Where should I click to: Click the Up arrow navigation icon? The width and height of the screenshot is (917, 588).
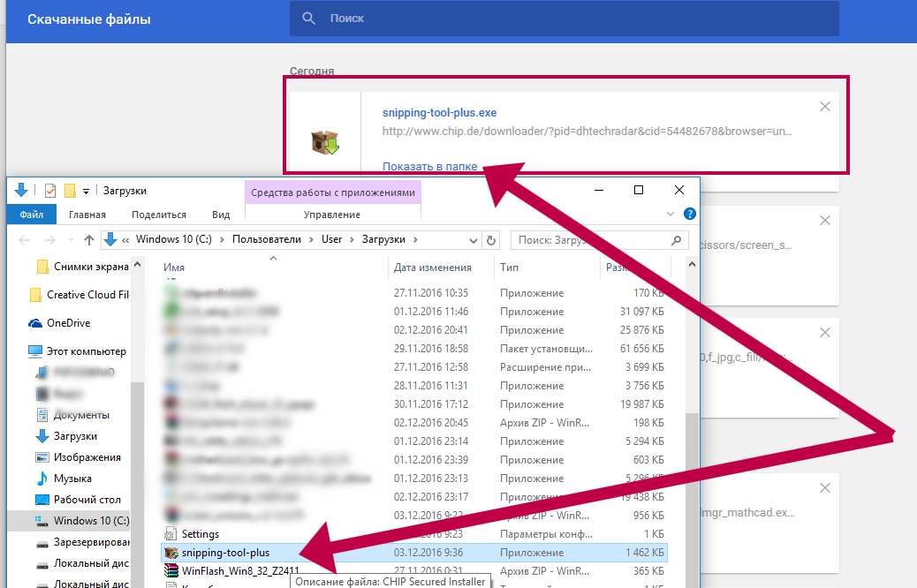[88, 240]
